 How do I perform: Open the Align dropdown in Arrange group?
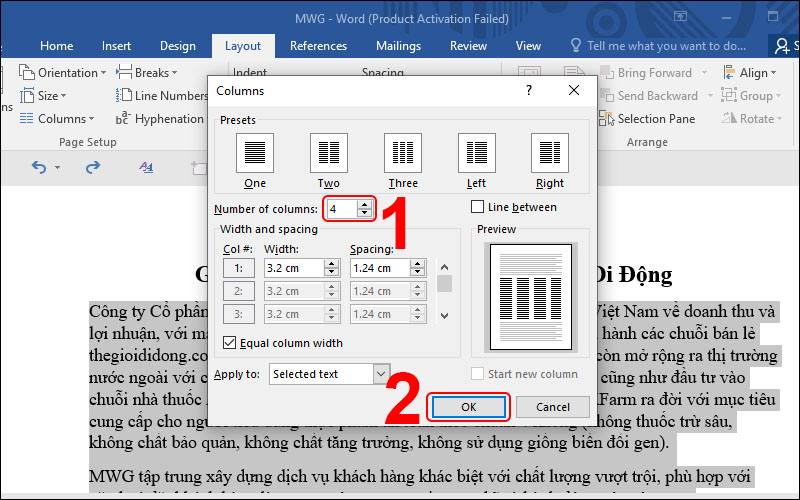(x=750, y=72)
